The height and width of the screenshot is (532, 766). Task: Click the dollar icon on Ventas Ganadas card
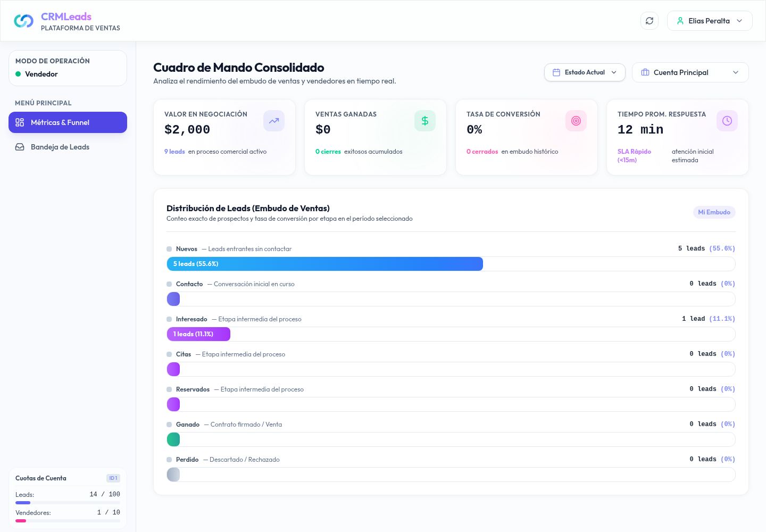425,121
